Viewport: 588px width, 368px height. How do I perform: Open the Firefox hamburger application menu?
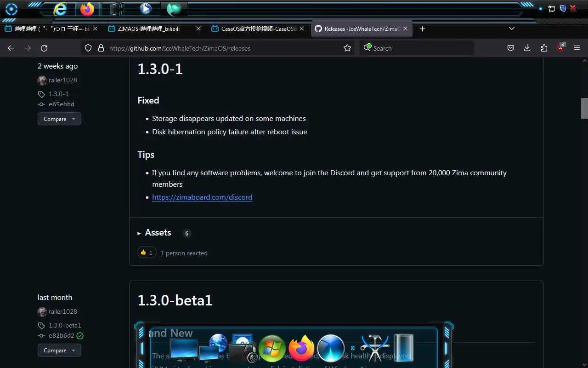coord(577,48)
